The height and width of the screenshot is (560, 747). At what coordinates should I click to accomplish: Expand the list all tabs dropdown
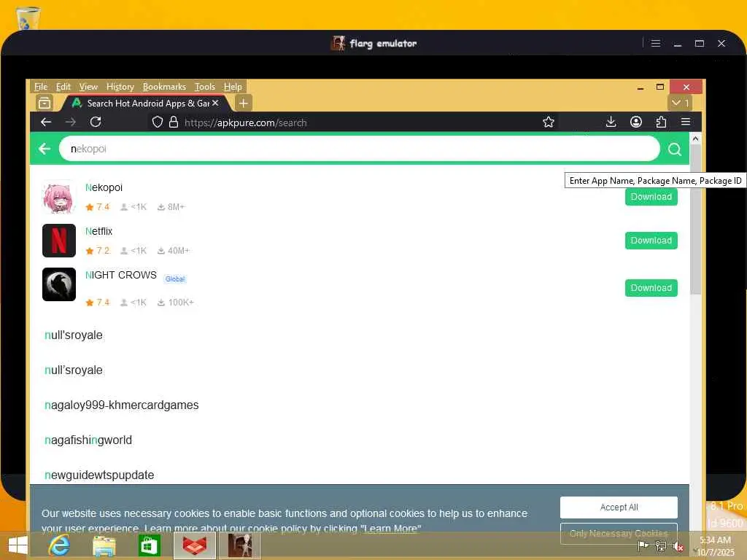click(680, 103)
